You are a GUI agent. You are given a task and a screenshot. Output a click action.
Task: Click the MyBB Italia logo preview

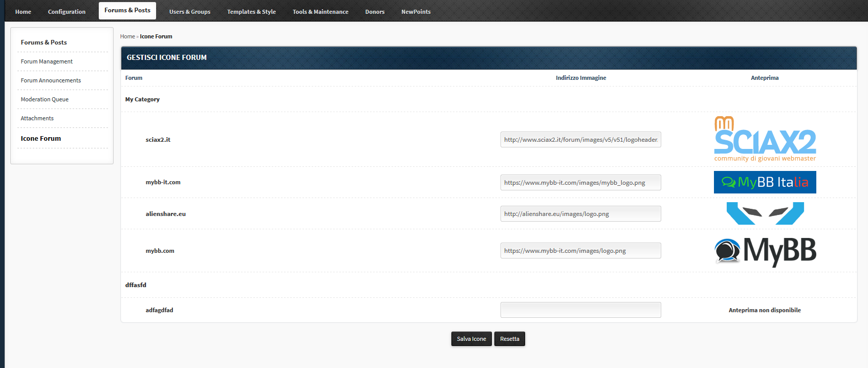[x=765, y=182]
